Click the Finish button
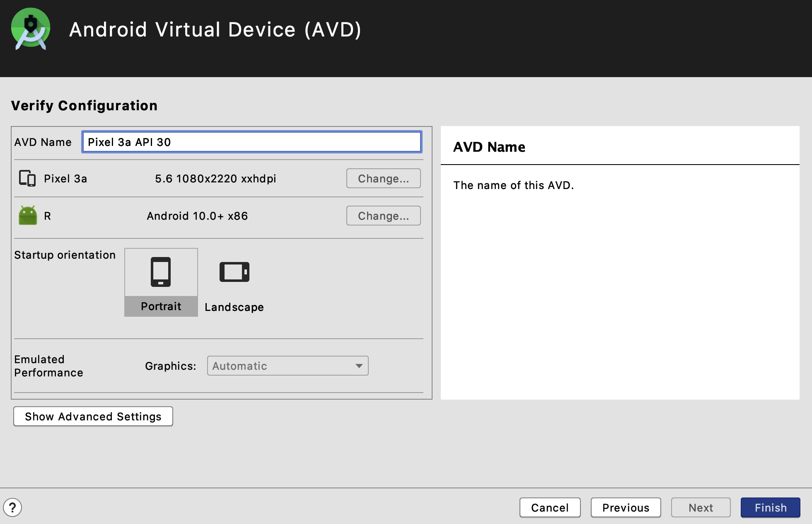 click(x=770, y=508)
